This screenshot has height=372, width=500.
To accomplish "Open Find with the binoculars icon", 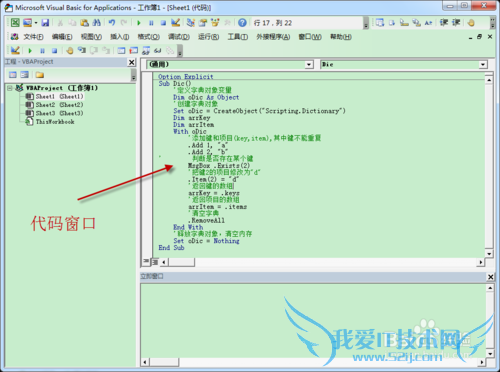I will (x=96, y=23).
